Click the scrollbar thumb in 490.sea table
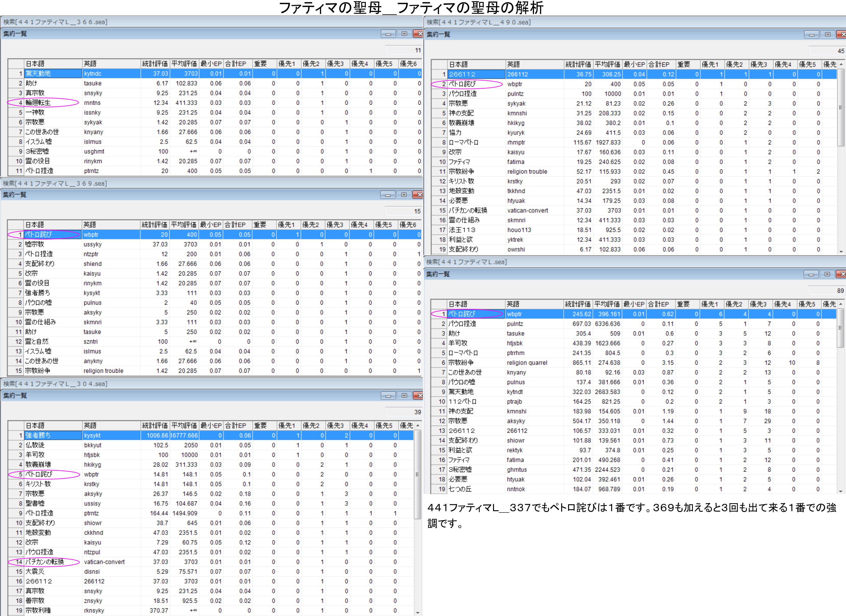The height and width of the screenshot is (616, 846). coord(841,108)
